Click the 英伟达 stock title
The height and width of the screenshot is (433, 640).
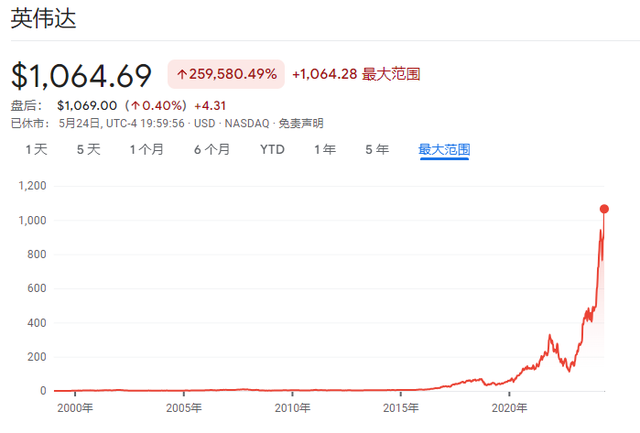(x=44, y=20)
